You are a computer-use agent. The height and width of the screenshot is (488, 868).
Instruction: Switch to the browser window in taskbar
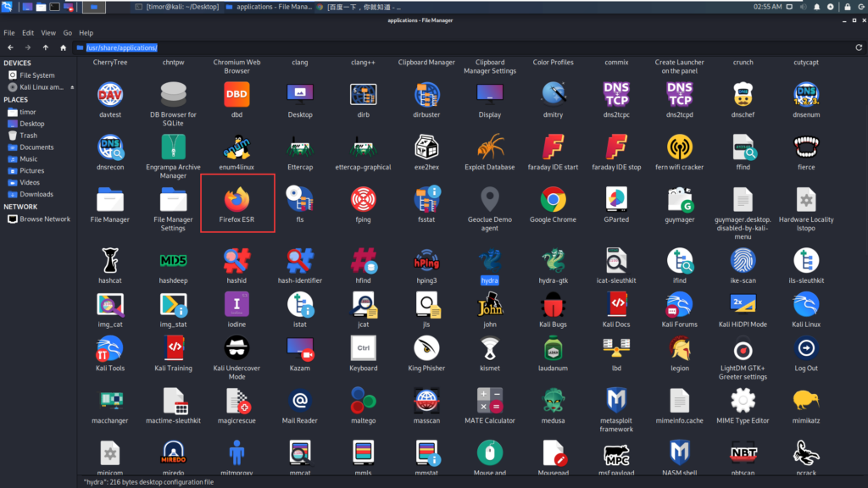359,7
